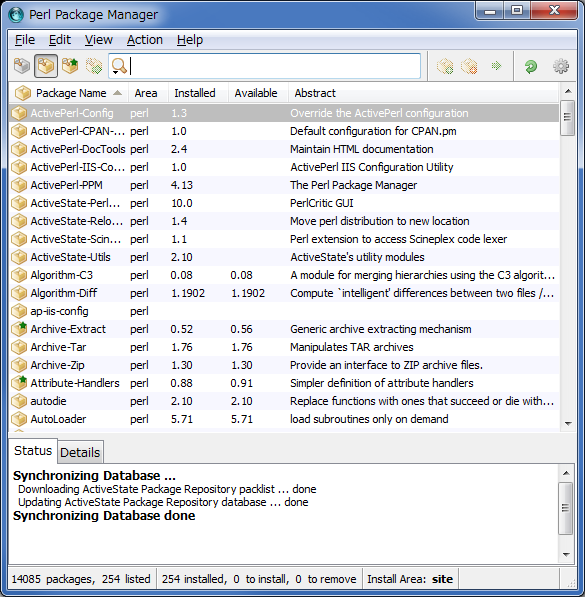Refresh all data with green arrow icon
Viewport: 585px width, 597px height.
point(531,66)
